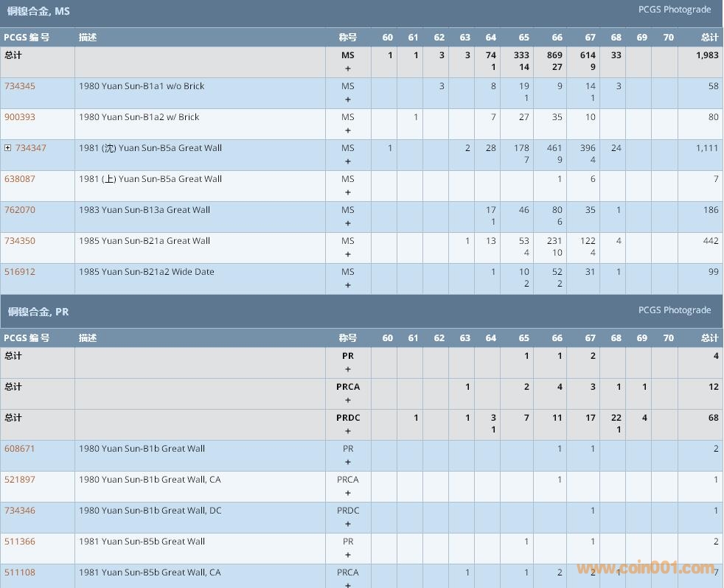Open PCGS number 608671 link

[x=20, y=449]
